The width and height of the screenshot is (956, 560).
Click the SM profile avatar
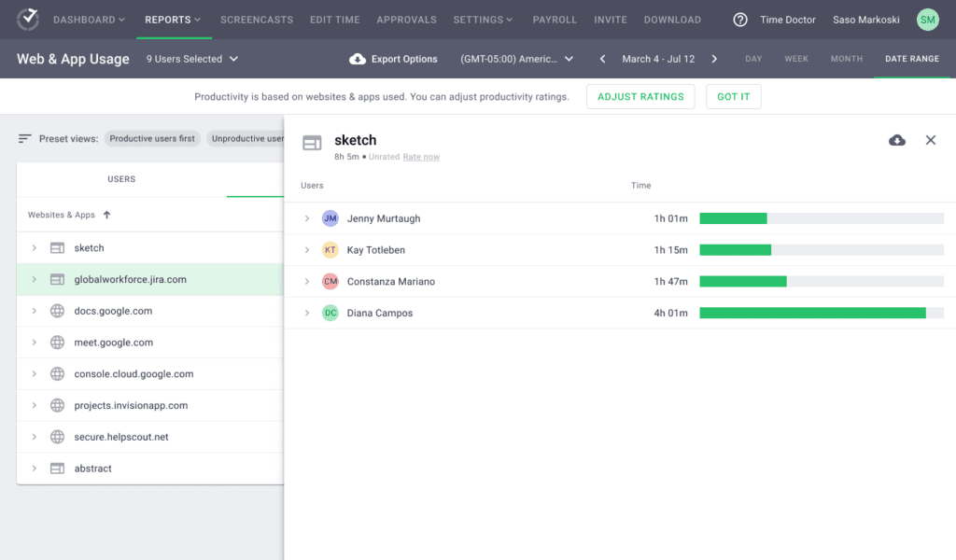pyautogui.click(x=927, y=19)
